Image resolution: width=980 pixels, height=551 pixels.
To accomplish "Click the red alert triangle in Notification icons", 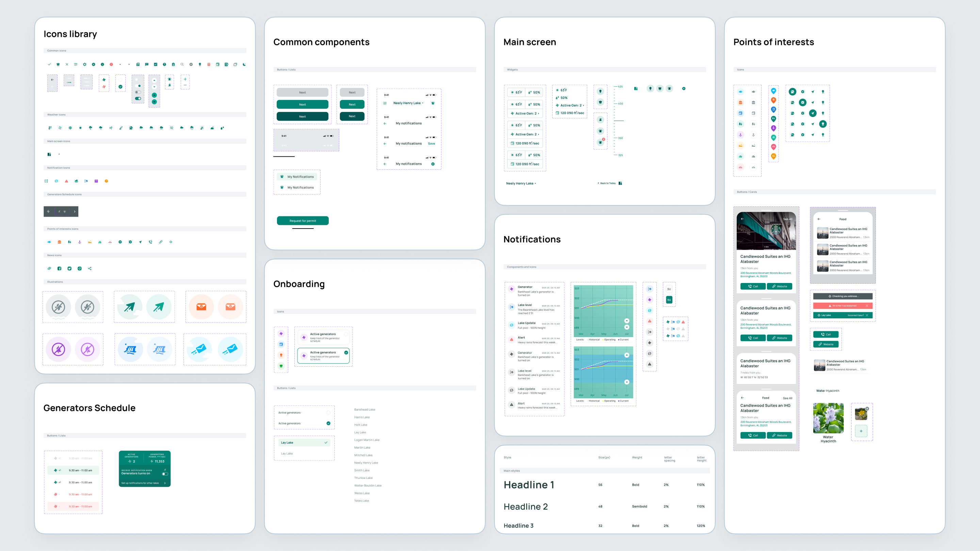I will click(67, 181).
